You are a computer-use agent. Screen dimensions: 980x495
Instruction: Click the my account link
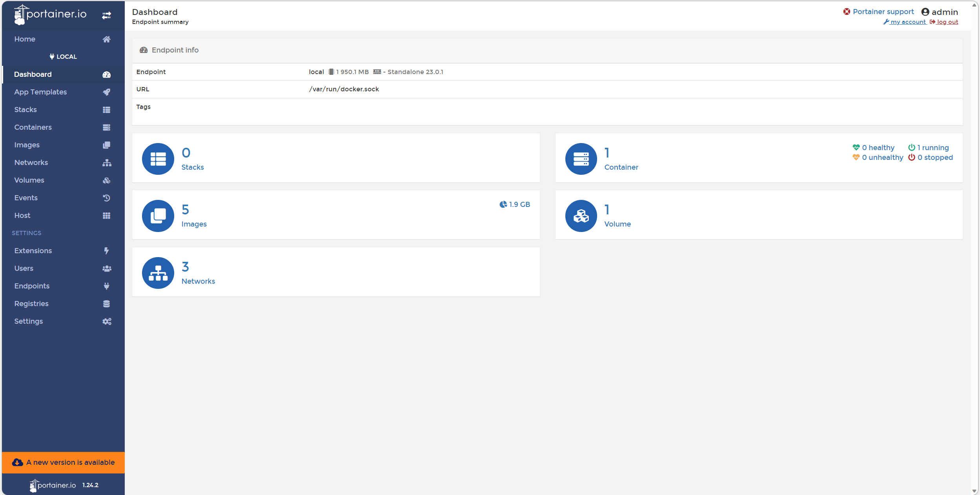(907, 22)
